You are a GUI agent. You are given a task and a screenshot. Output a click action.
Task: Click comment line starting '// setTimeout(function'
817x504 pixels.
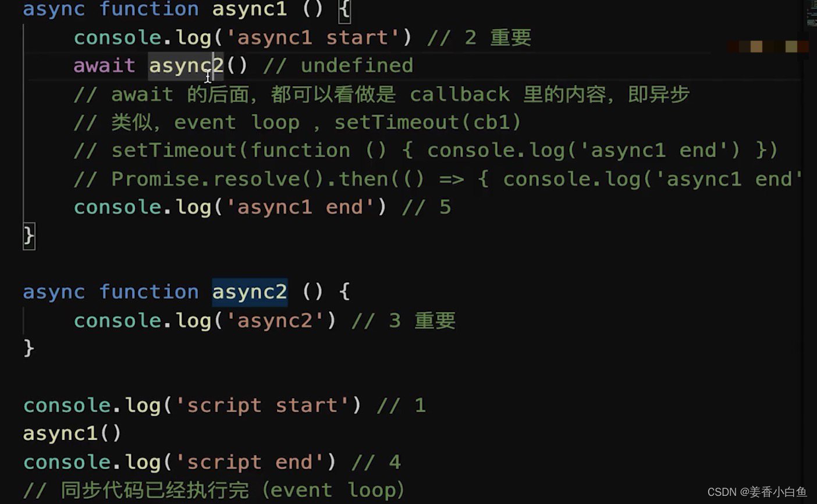click(x=426, y=150)
